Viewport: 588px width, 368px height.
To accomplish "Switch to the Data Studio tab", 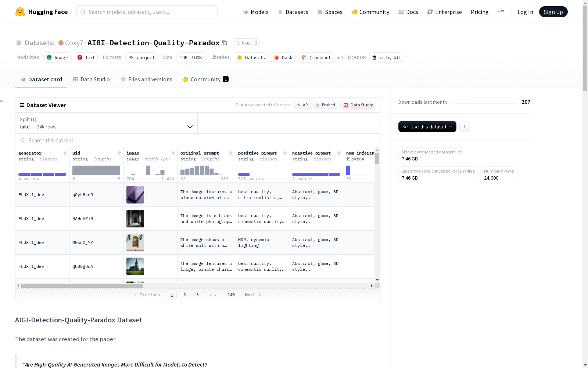I will 92,79.
